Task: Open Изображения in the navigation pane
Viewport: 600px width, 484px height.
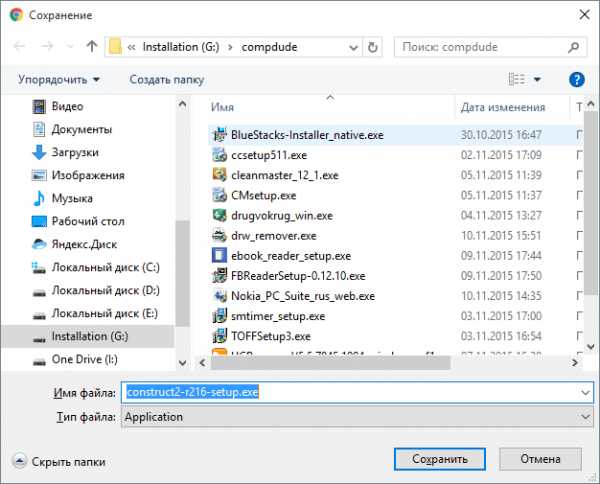Action: [x=88, y=175]
